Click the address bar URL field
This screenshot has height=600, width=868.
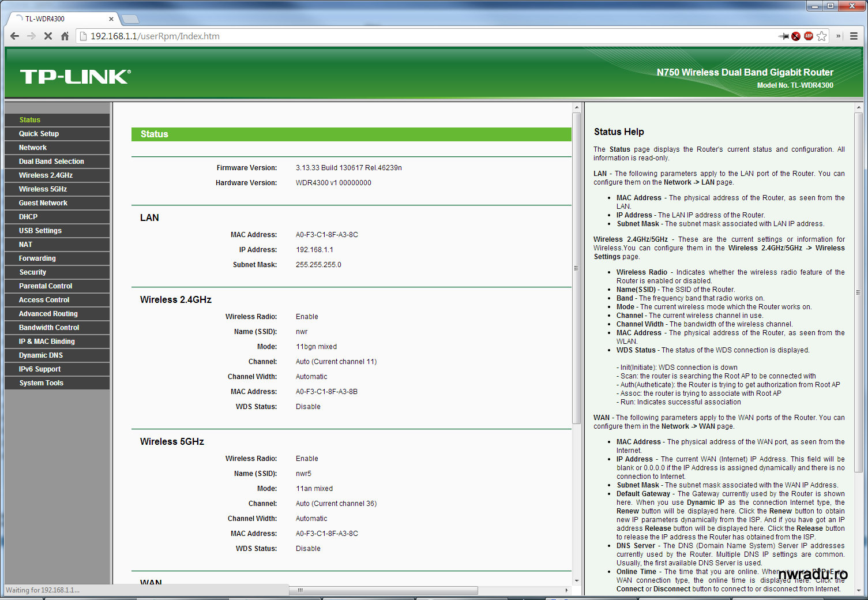[x=427, y=36]
